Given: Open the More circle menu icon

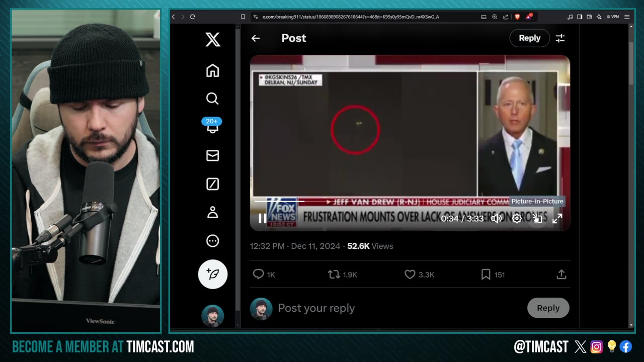Looking at the screenshot, I should [x=212, y=241].
